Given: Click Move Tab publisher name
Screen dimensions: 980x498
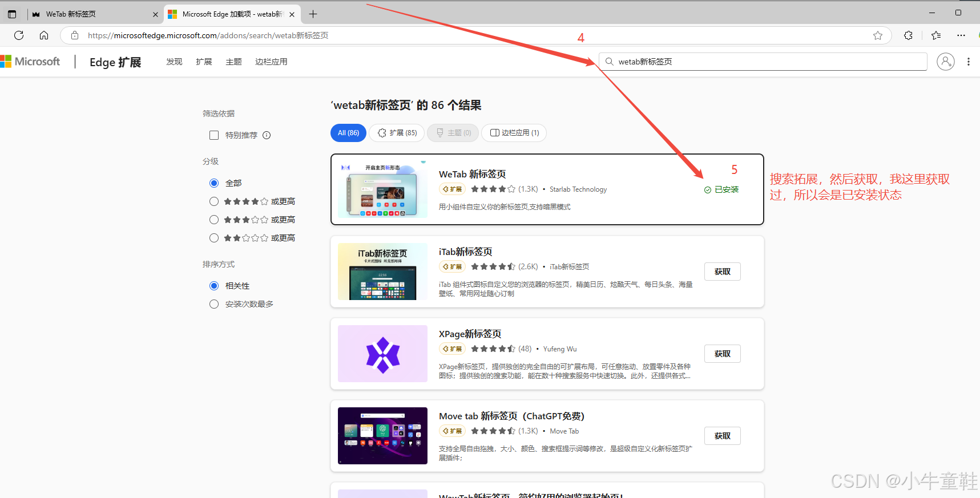Looking at the screenshot, I should tap(564, 431).
